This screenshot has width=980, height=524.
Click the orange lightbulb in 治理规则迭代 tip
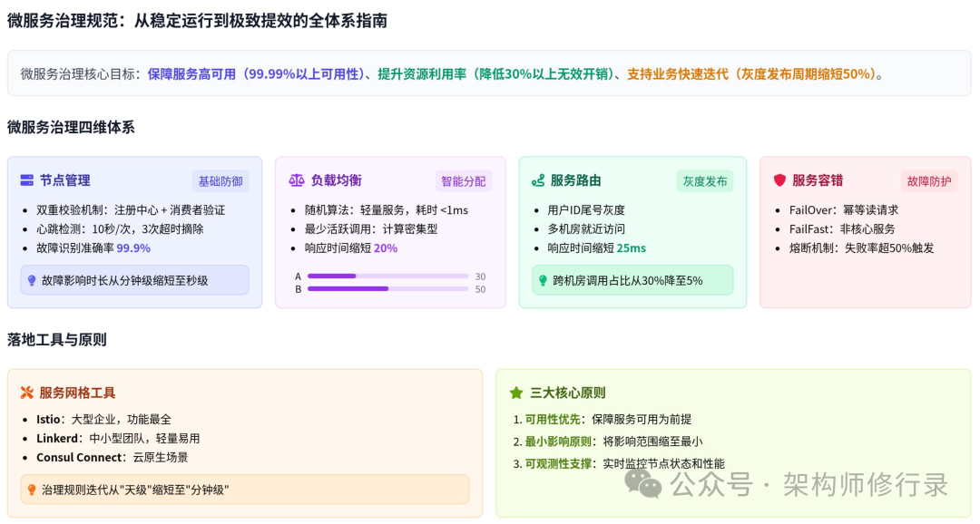pos(32,490)
